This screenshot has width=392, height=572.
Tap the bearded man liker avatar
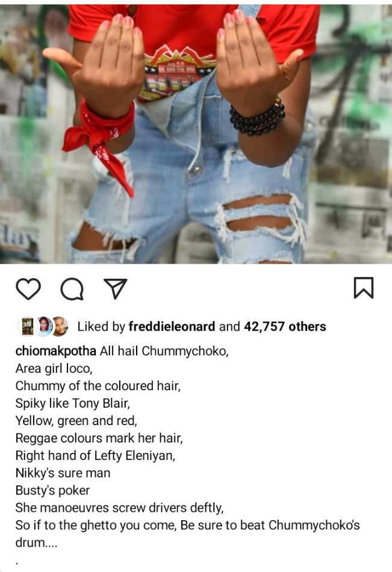pyautogui.click(x=60, y=326)
